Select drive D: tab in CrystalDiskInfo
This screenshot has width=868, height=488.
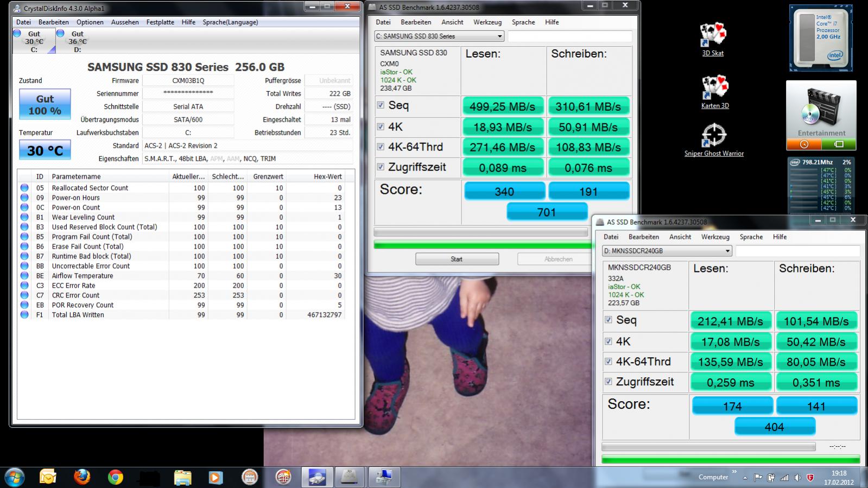(77, 41)
